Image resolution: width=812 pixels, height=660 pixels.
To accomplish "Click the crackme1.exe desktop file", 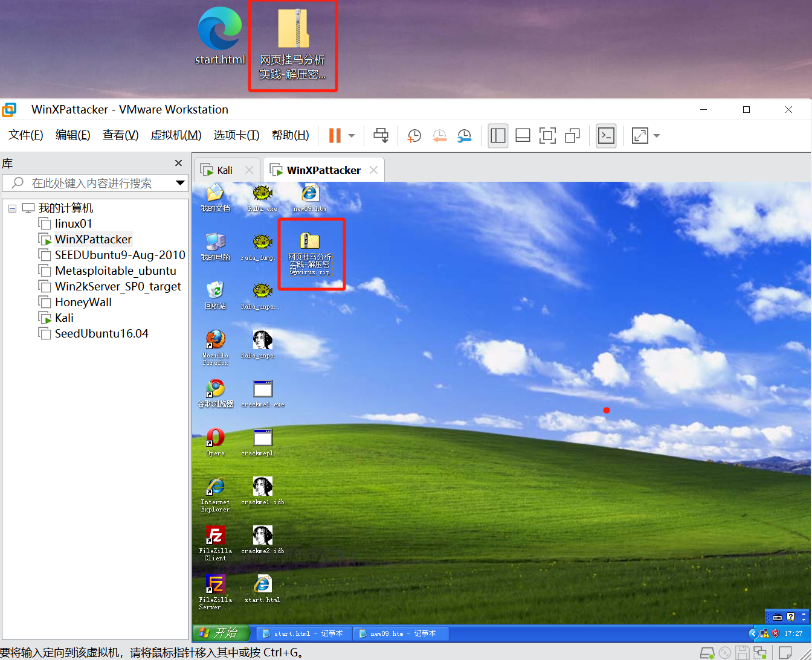I will [x=262, y=393].
